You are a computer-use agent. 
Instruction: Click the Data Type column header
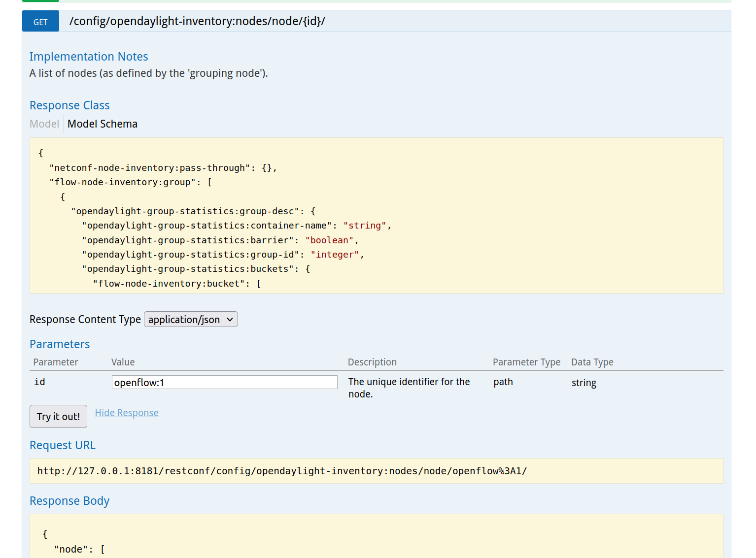tap(592, 362)
